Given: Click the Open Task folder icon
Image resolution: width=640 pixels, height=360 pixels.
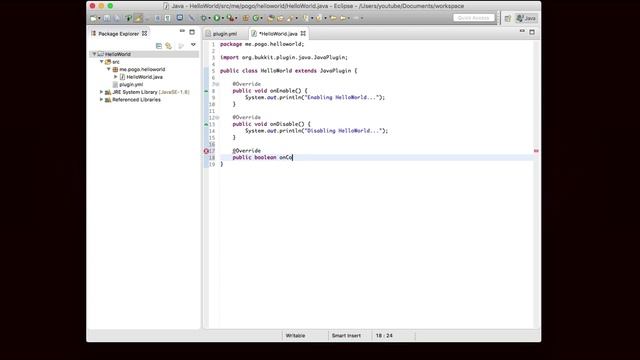Looking at the screenshot, I should pyautogui.click(x=280, y=18).
